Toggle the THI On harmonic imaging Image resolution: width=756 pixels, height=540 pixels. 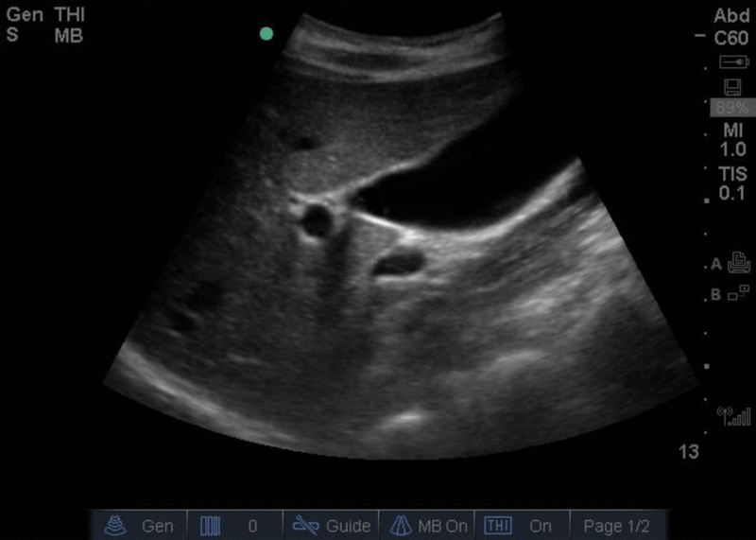pyautogui.click(x=523, y=525)
